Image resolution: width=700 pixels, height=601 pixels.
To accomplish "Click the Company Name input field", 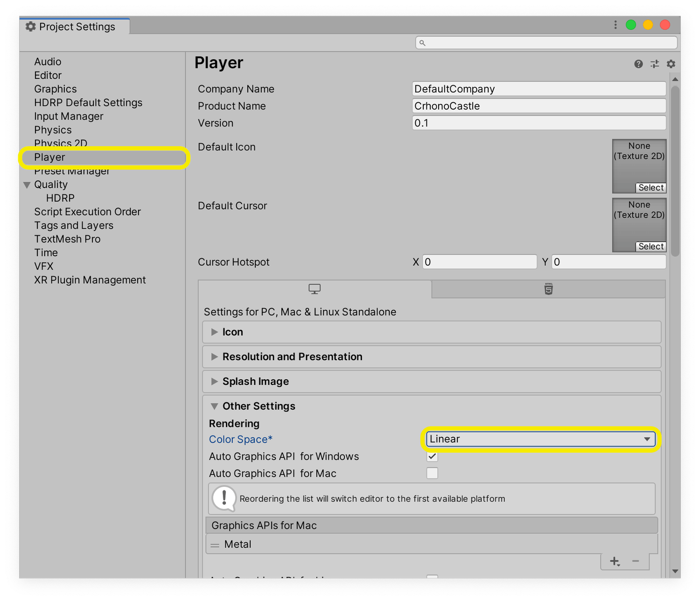I will pyautogui.click(x=539, y=89).
